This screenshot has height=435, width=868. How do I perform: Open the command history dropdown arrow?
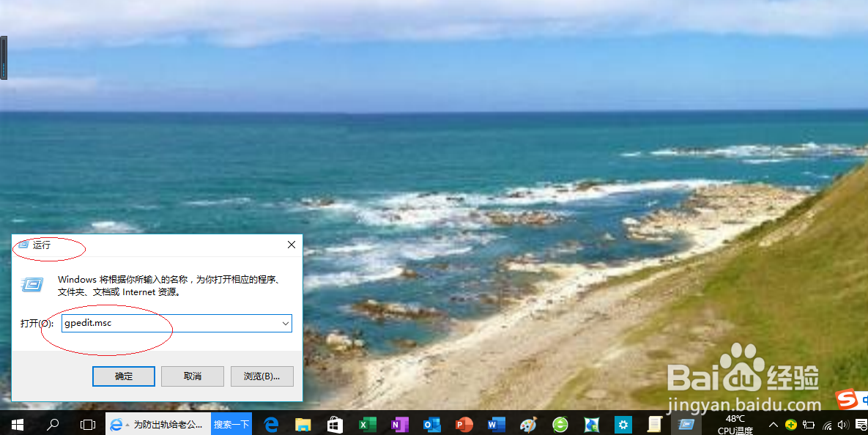click(x=286, y=323)
